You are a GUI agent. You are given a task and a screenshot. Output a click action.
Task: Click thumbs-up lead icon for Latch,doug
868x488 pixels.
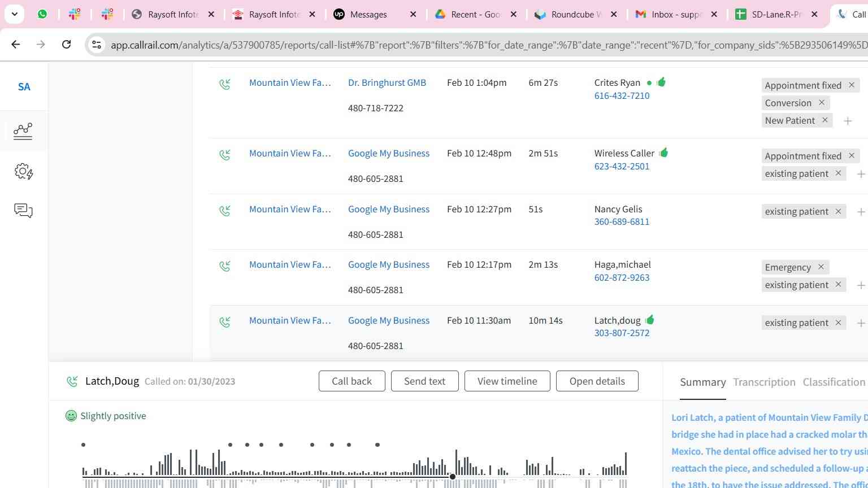[650, 320]
